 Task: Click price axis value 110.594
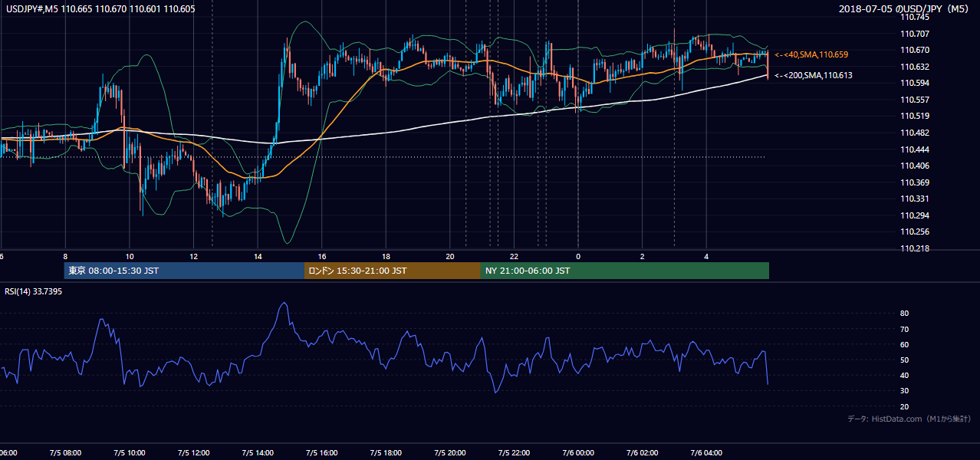914,83
